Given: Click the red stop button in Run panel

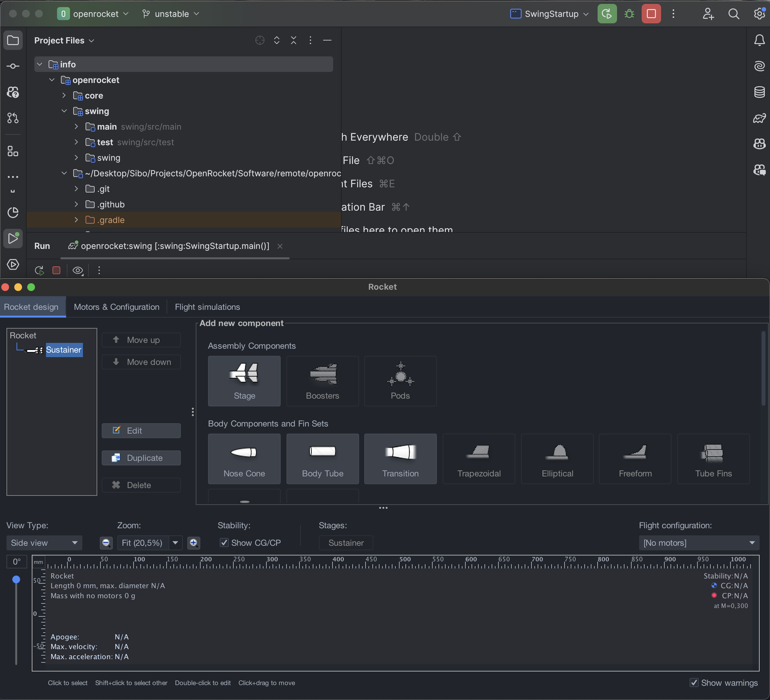Looking at the screenshot, I should pos(56,270).
